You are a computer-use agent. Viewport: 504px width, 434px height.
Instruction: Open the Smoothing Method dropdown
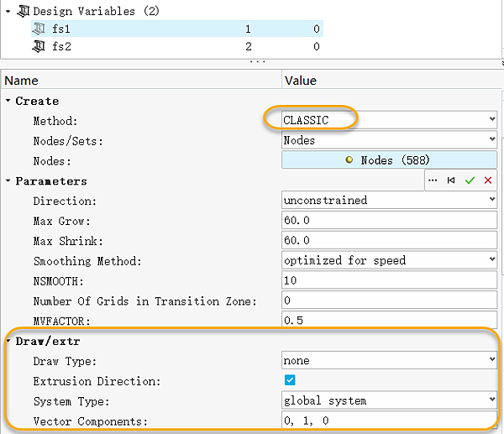tap(389, 260)
